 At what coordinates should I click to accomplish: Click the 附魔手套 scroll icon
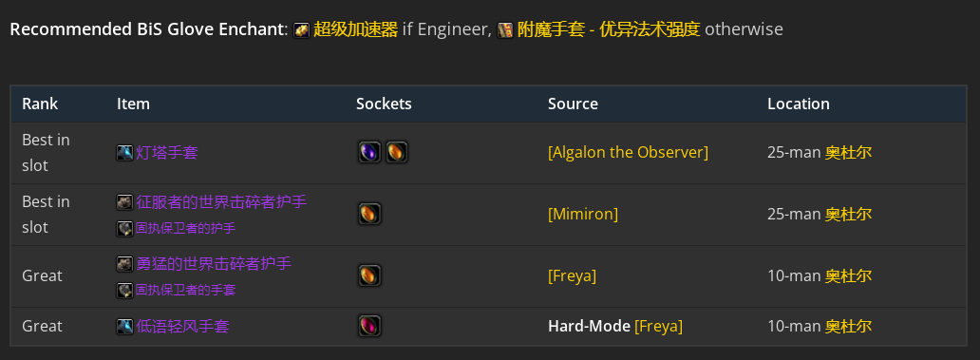505,30
